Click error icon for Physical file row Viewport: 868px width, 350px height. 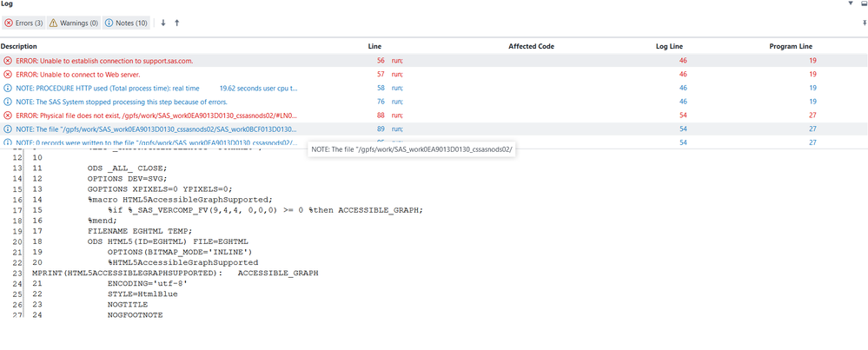click(8, 116)
